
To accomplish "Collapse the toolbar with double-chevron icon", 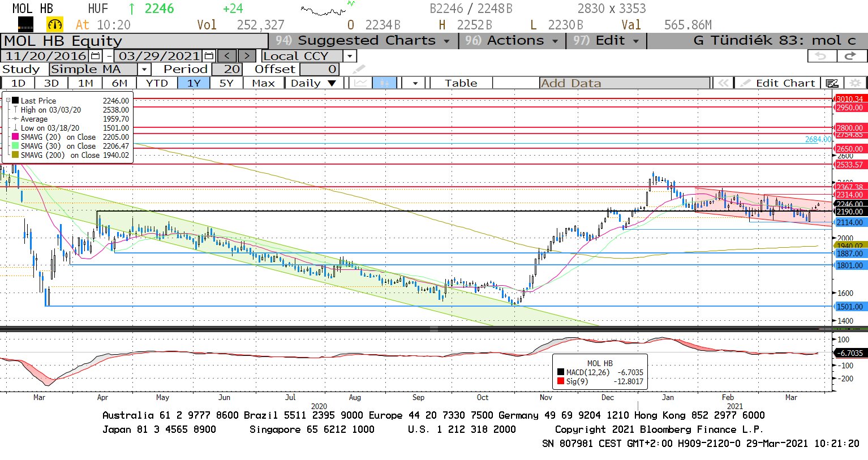I will coord(723,83).
